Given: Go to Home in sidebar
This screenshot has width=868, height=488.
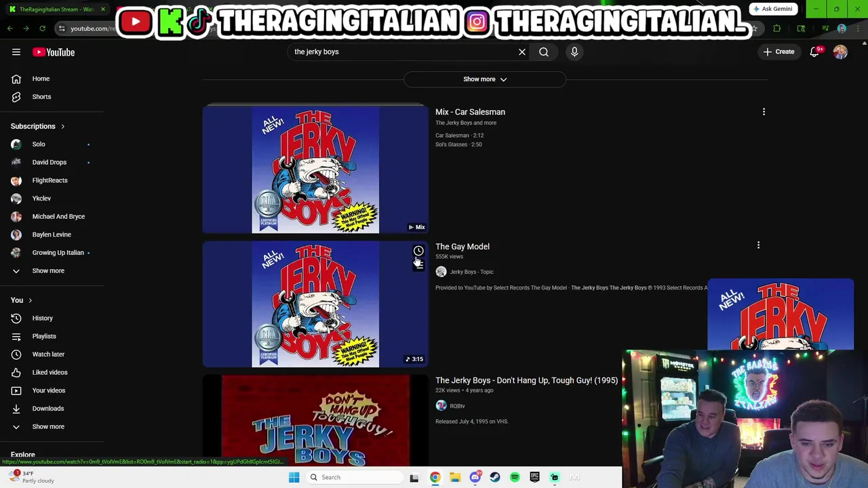Looking at the screenshot, I should (x=41, y=79).
